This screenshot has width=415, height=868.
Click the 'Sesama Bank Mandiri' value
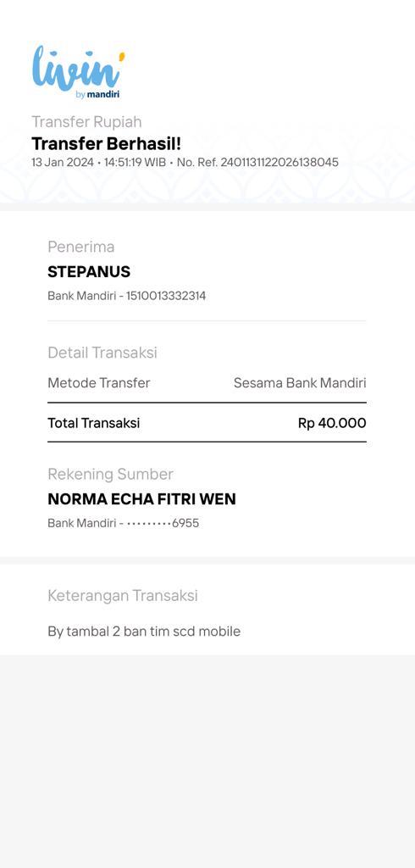coord(300,383)
